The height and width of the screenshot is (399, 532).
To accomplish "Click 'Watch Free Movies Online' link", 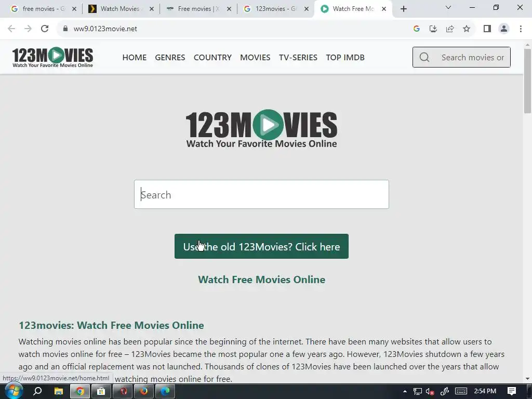I will pyautogui.click(x=262, y=280).
